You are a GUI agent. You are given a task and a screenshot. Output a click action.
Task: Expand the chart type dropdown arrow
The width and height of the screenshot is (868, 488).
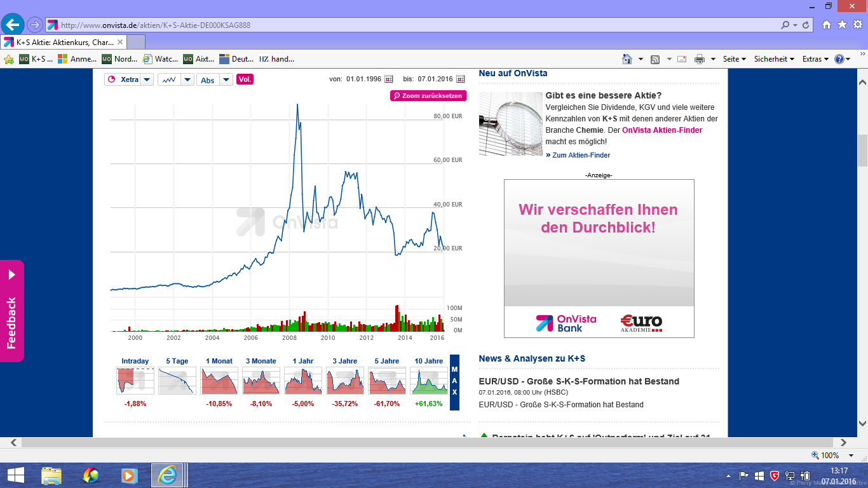[187, 79]
